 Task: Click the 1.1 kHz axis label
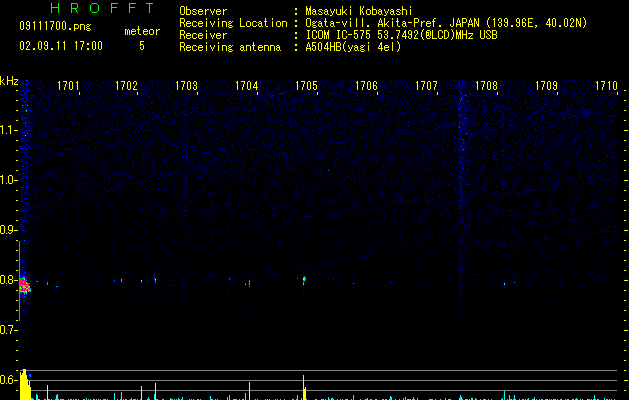pos(8,130)
